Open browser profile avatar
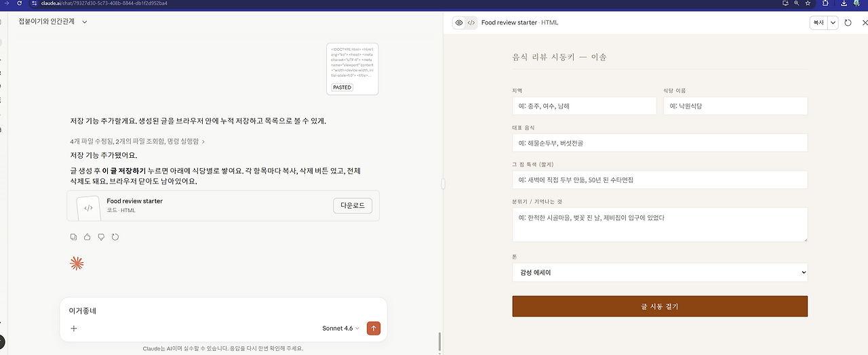The height and width of the screenshot is (355, 868). pos(856,3)
